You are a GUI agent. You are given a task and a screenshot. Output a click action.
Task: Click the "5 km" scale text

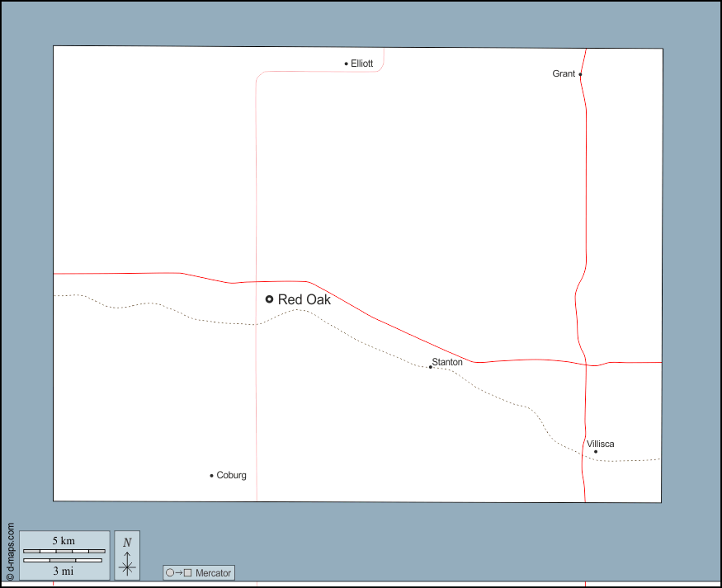coord(64,541)
